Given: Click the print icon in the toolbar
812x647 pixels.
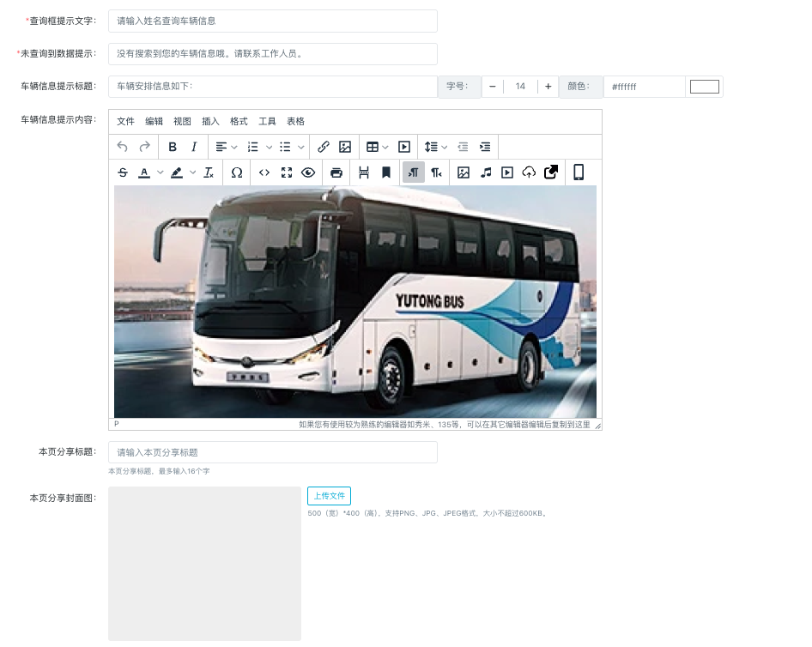Looking at the screenshot, I should (336, 172).
